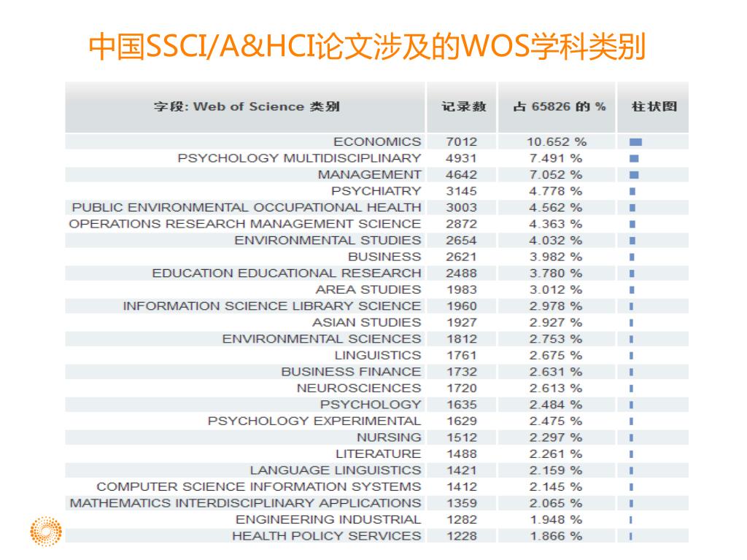Click the Psychiatry bar chart bar

point(632,192)
